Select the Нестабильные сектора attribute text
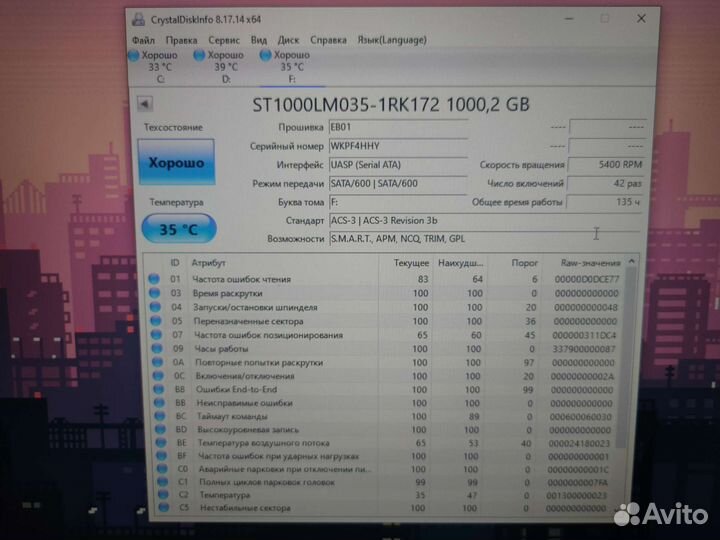The image size is (720, 540). (x=245, y=508)
